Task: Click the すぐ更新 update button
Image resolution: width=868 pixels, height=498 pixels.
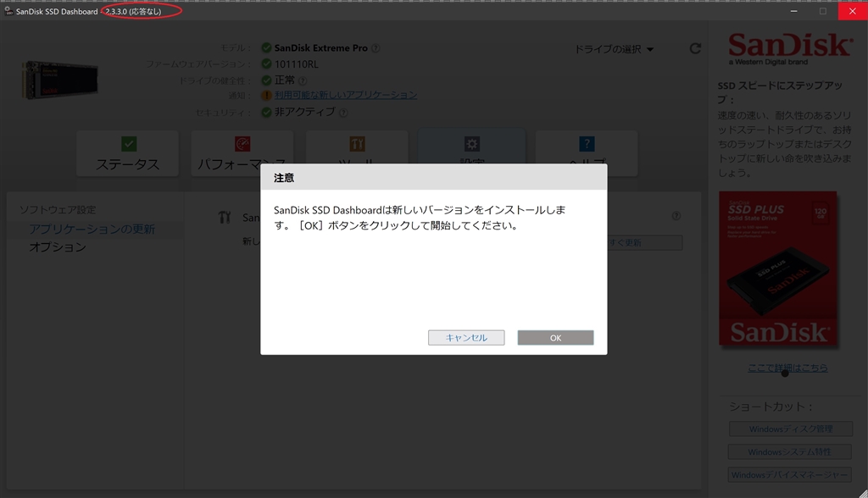Action: click(645, 242)
